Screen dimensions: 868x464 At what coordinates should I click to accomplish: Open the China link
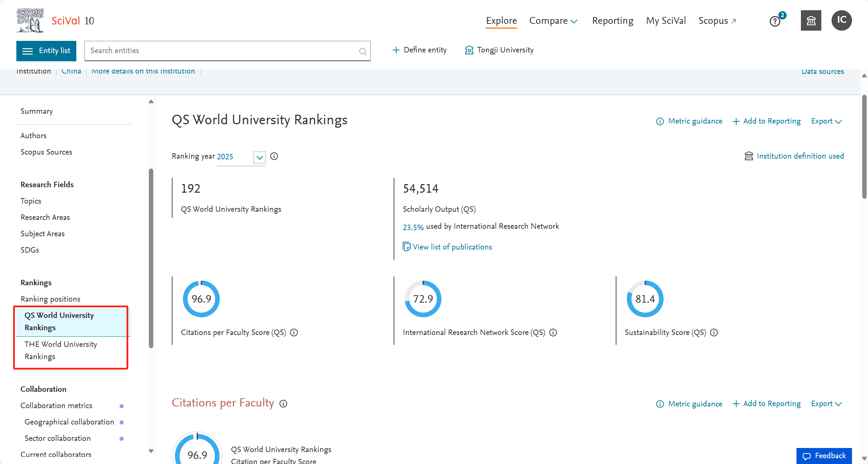click(x=71, y=71)
